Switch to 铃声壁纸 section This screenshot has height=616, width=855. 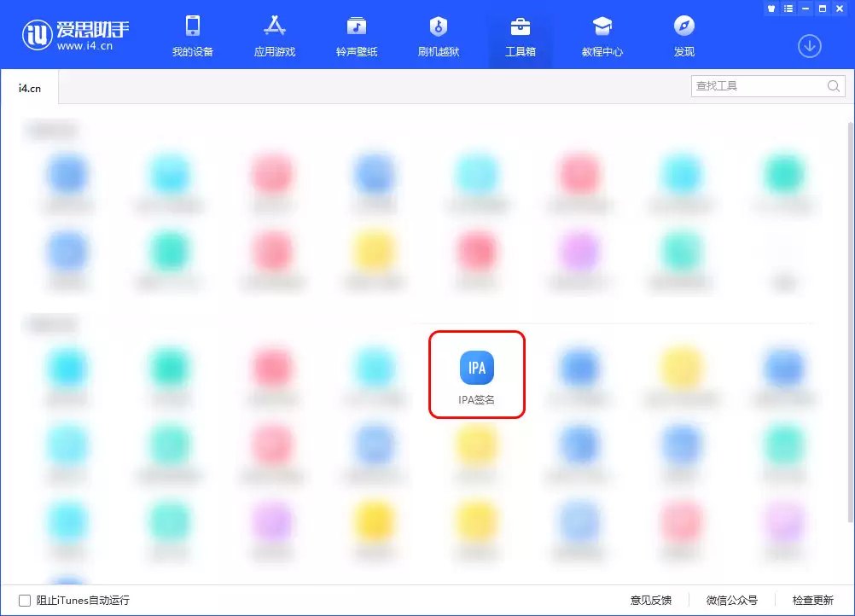pos(357,36)
